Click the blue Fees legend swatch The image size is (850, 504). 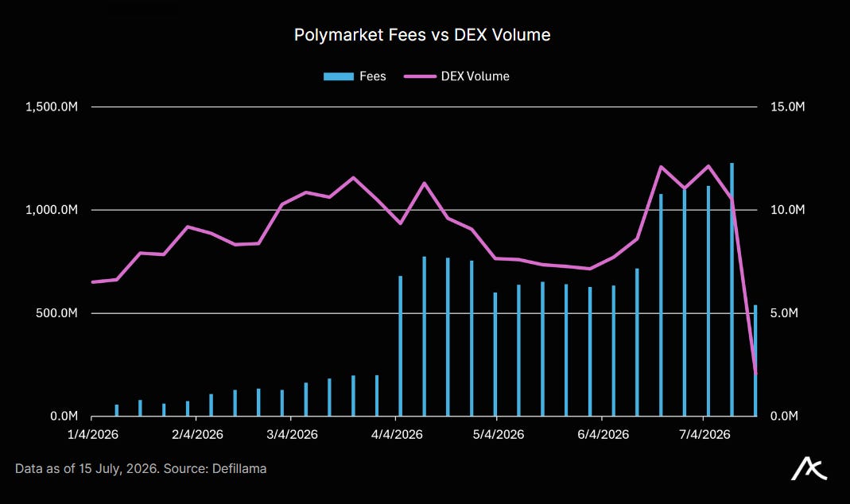pos(338,76)
